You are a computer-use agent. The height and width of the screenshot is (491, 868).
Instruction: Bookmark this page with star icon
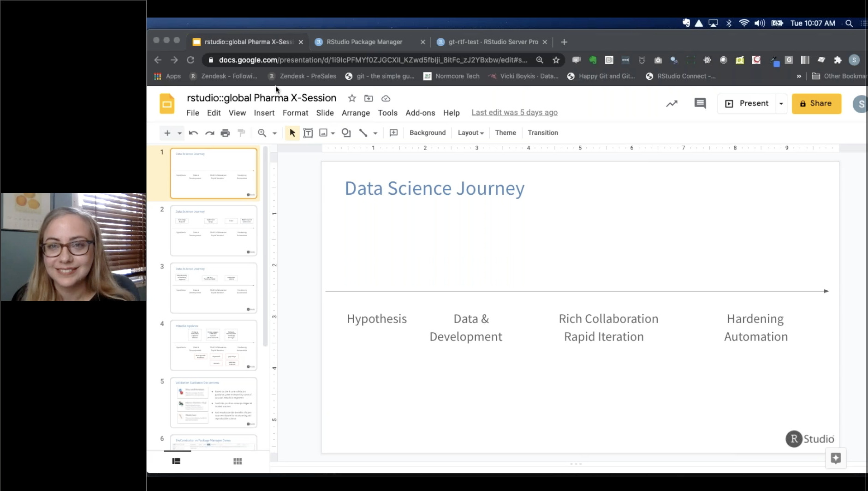point(556,60)
